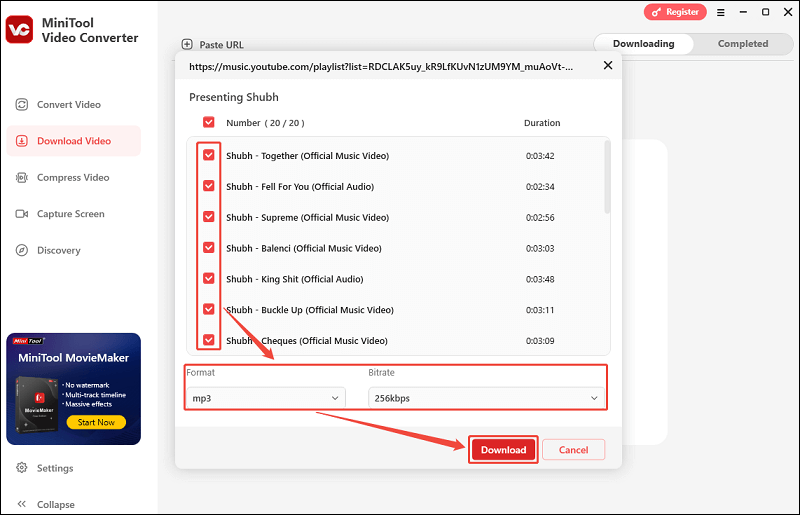800x515 pixels.
Task: Click the Settings gear icon
Action: pyautogui.click(x=21, y=468)
